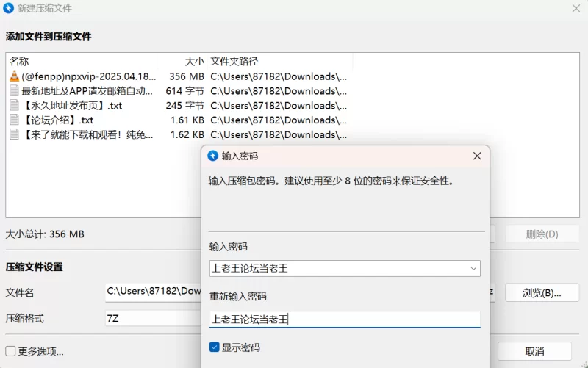This screenshot has width=588, height=368.
Task: Select the 最新地址及APP请发邮箱自动... file name
Action: (87, 91)
